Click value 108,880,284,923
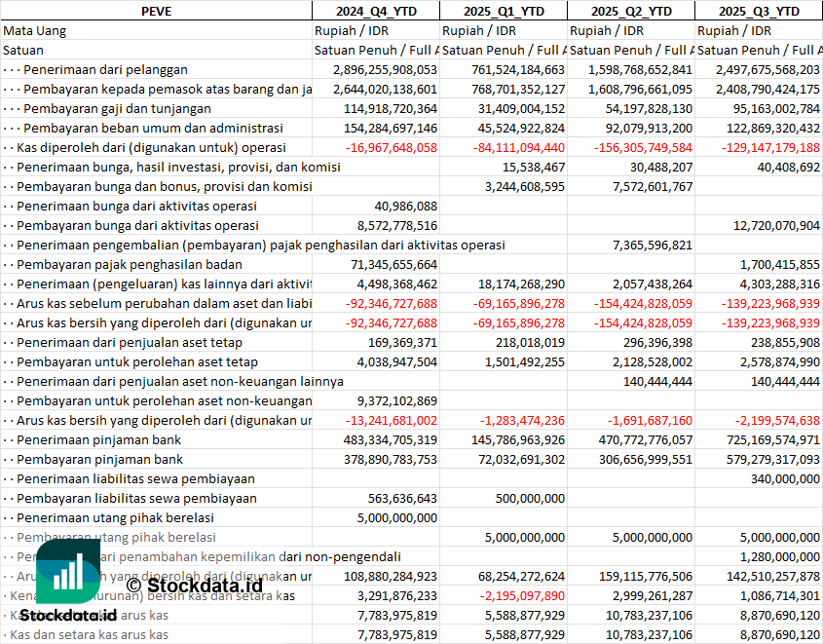This screenshot has width=823, height=644. pos(390,577)
